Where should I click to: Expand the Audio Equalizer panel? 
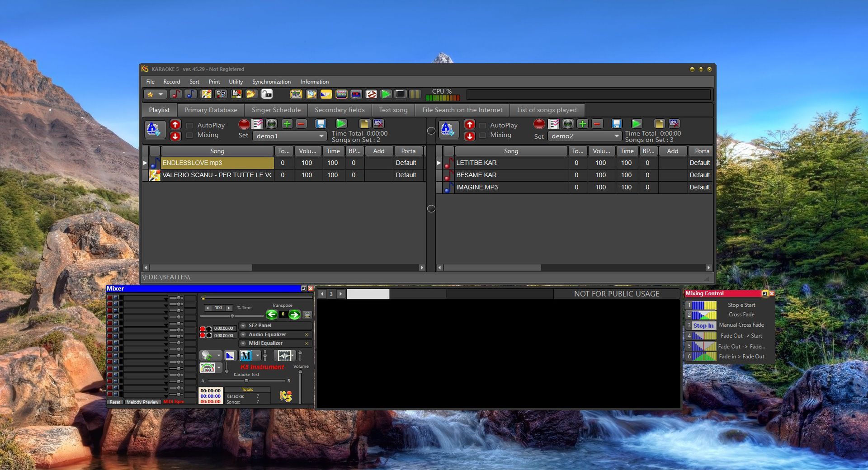pyautogui.click(x=243, y=335)
